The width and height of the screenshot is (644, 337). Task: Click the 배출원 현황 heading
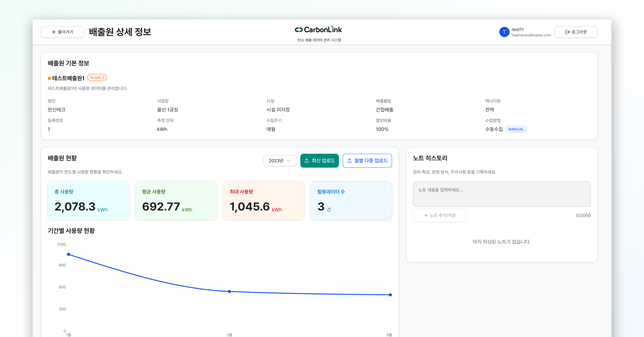pos(62,158)
